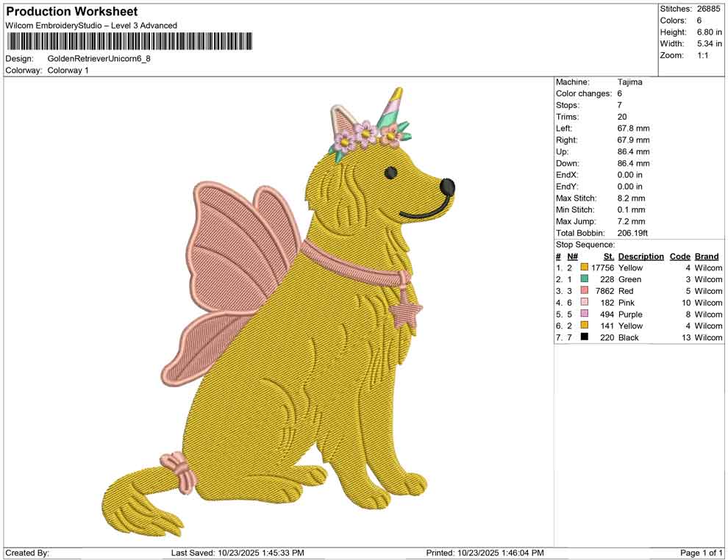Click the Brand column header

[706, 256]
